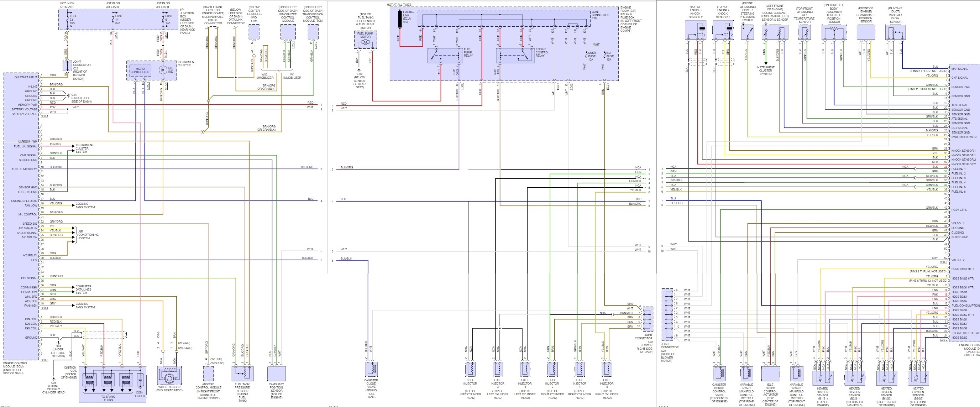The height and width of the screenshot is (407, 980).
Task: Click the Instrument Cluster System label under ECT sensor
Action: (765, 71)
